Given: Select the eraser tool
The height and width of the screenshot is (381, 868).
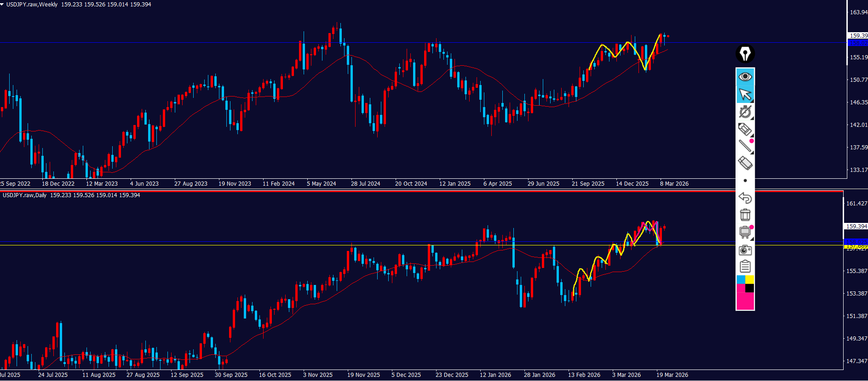Looking at the screenshot, I should (x=745, y=163).
